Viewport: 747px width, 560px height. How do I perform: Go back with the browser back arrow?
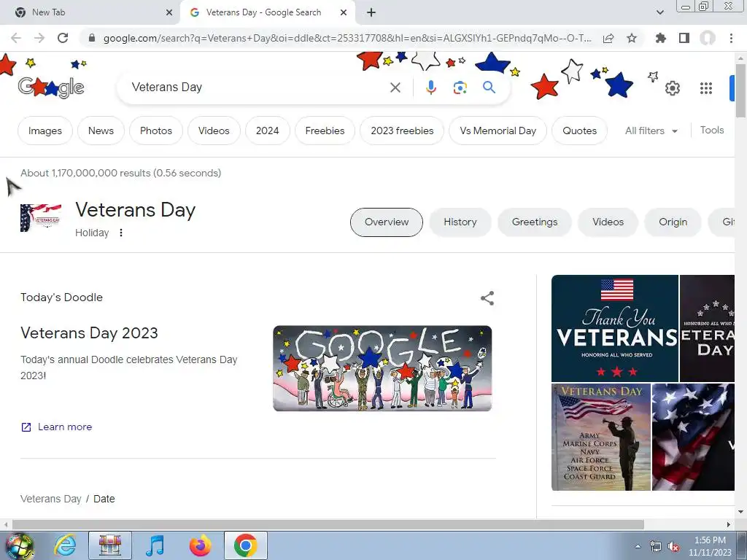click(x=16, y=38)
